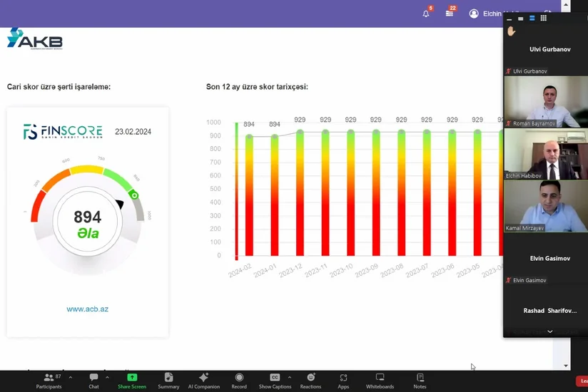This screenshot has height=392, width=588.
Task: Click the green Share Screen icon
Action: (132, 378)
